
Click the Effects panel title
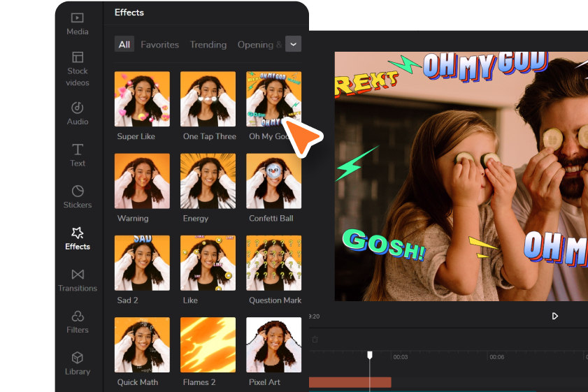point(129,13)
